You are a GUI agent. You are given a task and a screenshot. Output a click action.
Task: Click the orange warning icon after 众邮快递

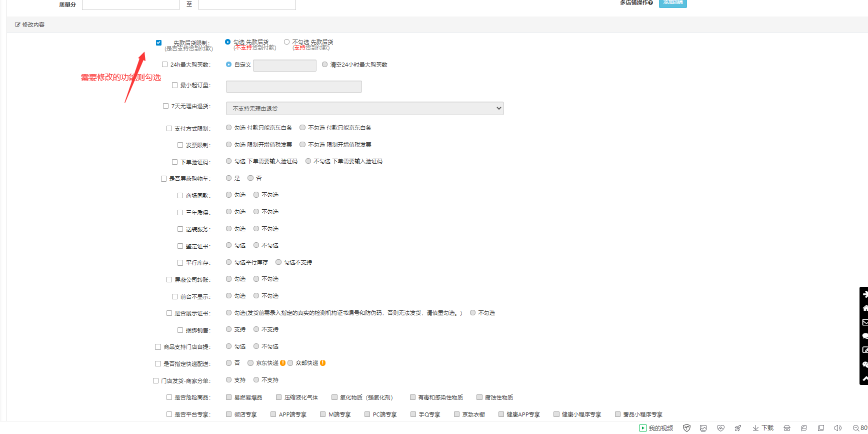pos(323,363)
